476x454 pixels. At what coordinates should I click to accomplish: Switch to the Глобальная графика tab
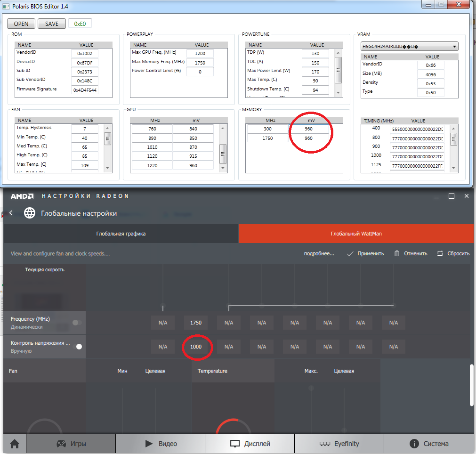click(121, 234)
